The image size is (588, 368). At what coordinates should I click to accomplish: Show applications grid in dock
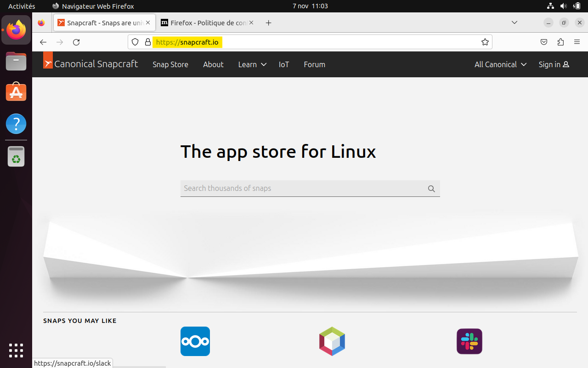[16, 350]
